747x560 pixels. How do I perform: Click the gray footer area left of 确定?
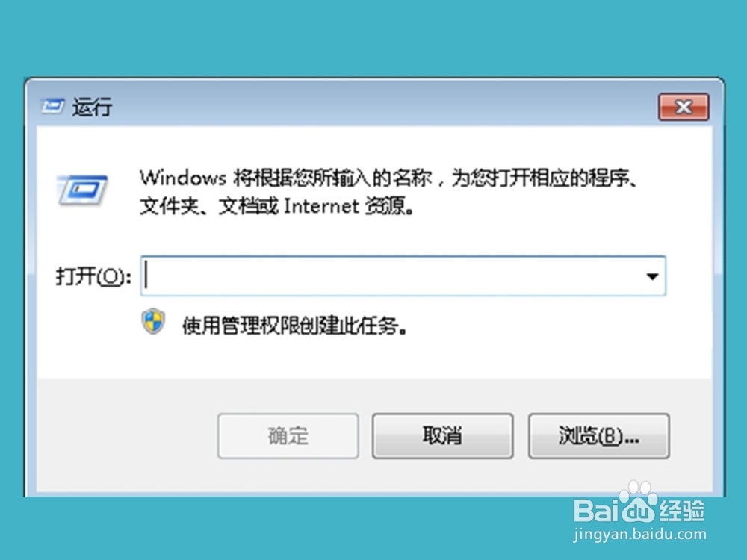point(126,436)
